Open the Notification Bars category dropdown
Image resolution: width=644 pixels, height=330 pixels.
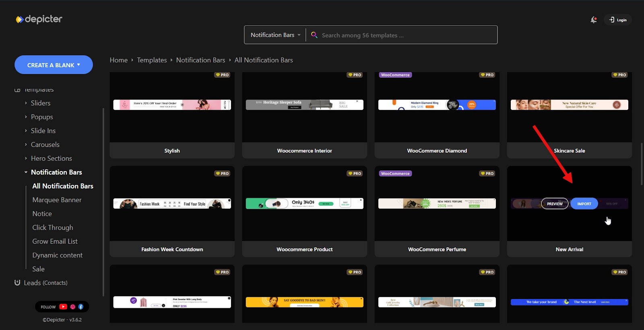(275, 35)
